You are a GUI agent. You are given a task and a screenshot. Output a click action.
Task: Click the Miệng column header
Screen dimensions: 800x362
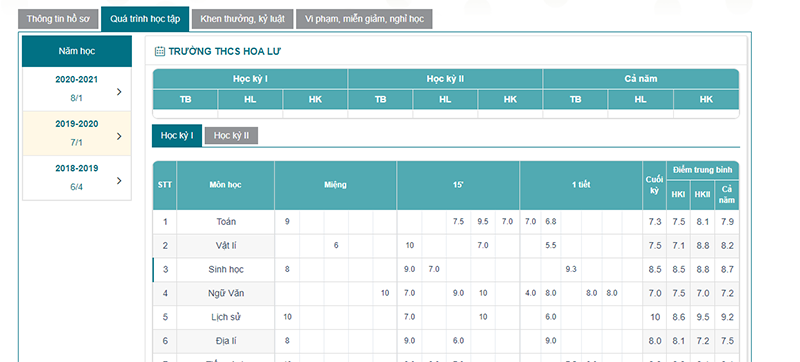tap(335, 185)
